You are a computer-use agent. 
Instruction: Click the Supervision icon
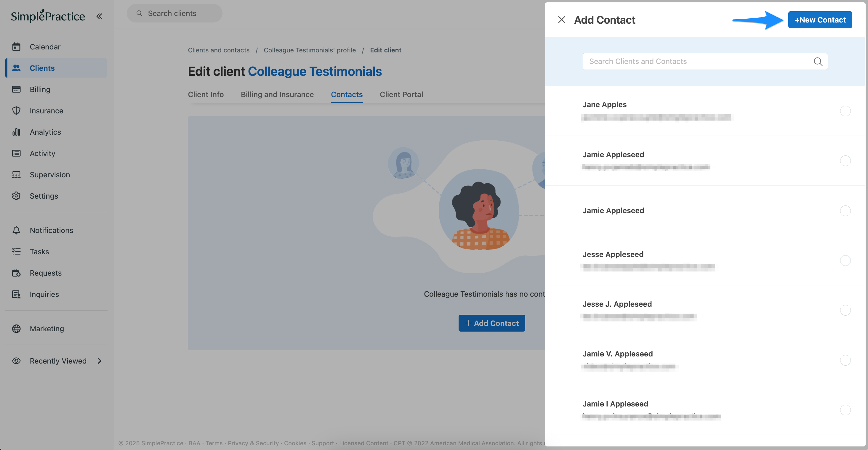[16, 174]
